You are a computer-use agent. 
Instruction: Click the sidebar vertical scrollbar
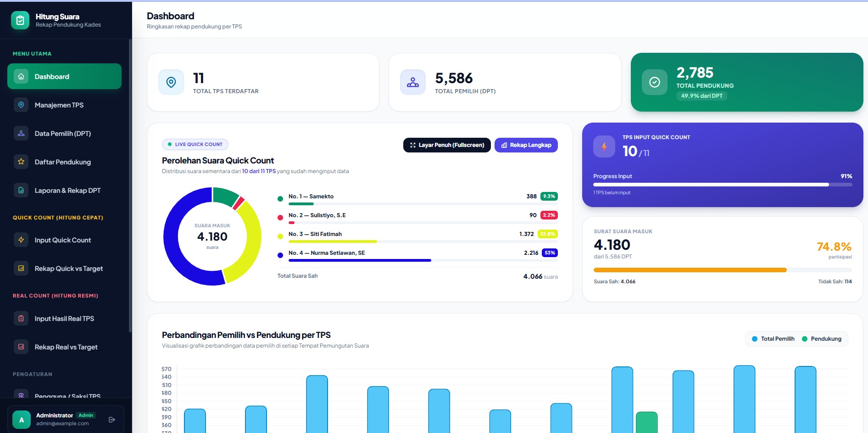tap(130, 186)
